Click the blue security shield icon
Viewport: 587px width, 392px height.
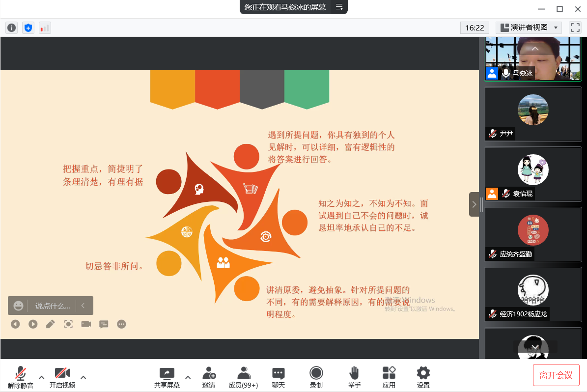click(x=28, y=28)
